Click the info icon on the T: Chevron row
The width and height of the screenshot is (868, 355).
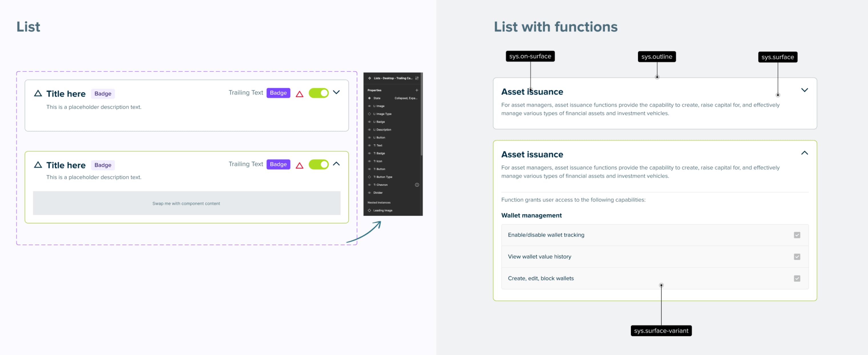(x=417, y=185)
